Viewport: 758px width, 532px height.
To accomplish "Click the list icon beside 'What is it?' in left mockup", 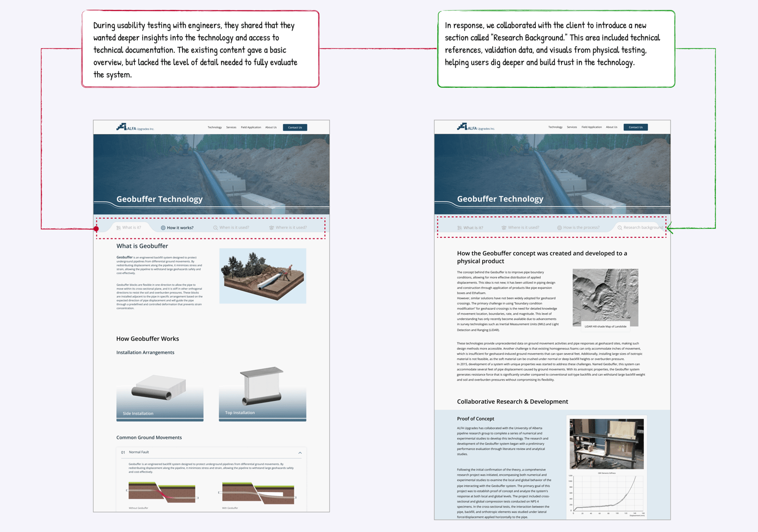I will pyautogui.click(x=118, y=228).
